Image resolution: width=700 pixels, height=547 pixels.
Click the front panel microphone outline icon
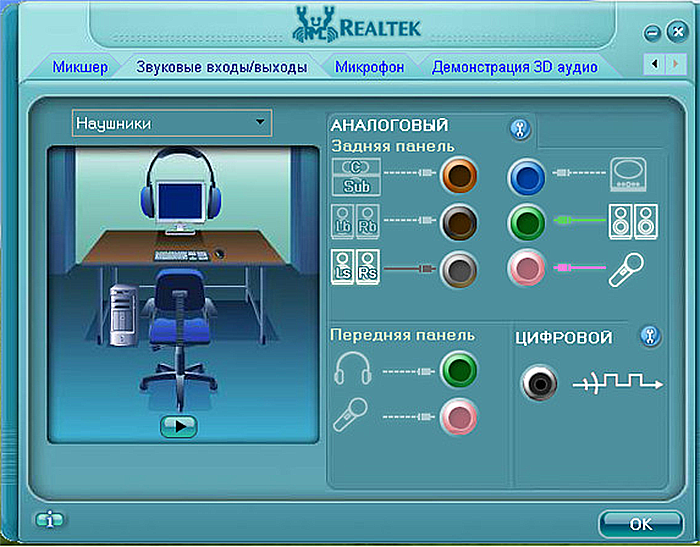351,415
